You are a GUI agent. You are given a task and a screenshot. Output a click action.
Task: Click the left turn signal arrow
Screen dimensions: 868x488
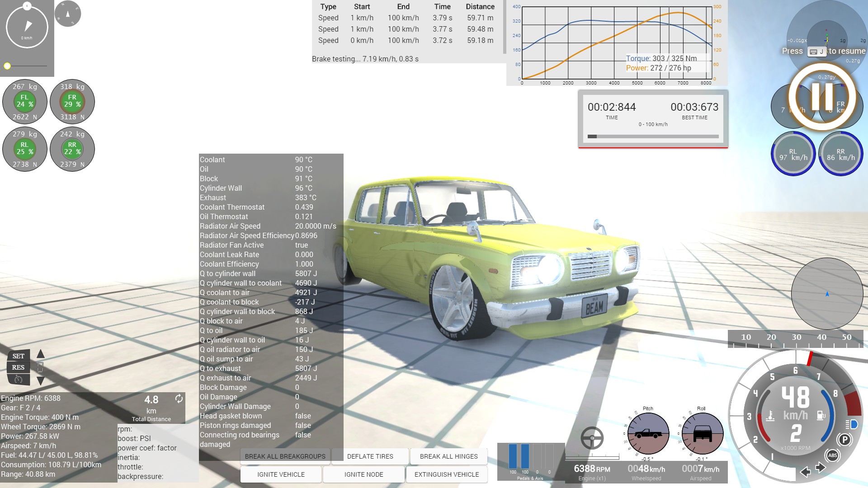coord(805,472)
